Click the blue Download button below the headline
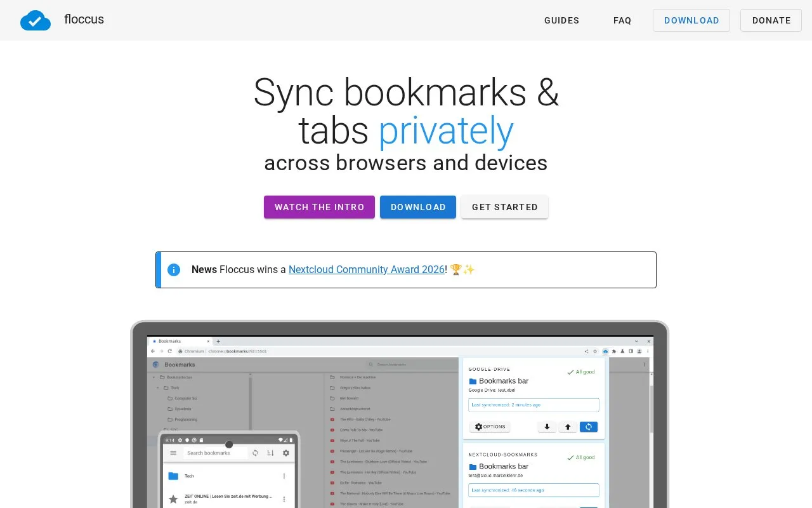Screen dimensions: 812x508 pyautogui.click(x=418, y=207)
